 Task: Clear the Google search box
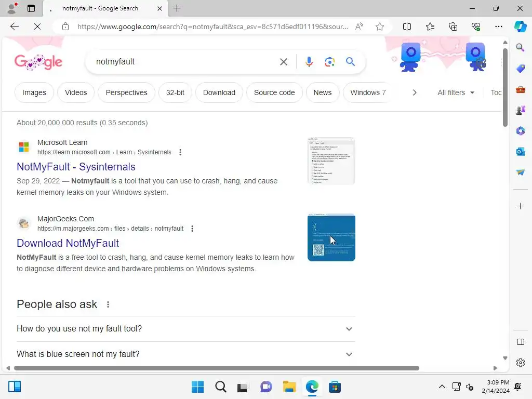coord(284,62)
